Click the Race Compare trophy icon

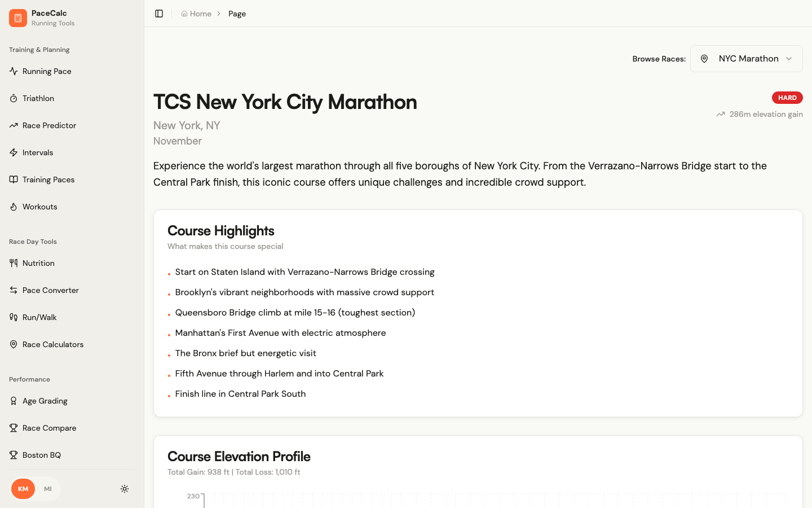14,428
